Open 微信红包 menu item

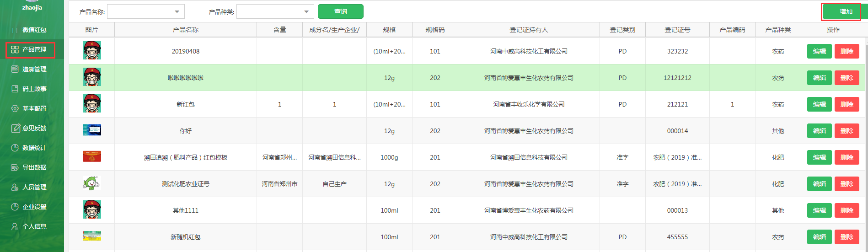(x=34, y=30)
